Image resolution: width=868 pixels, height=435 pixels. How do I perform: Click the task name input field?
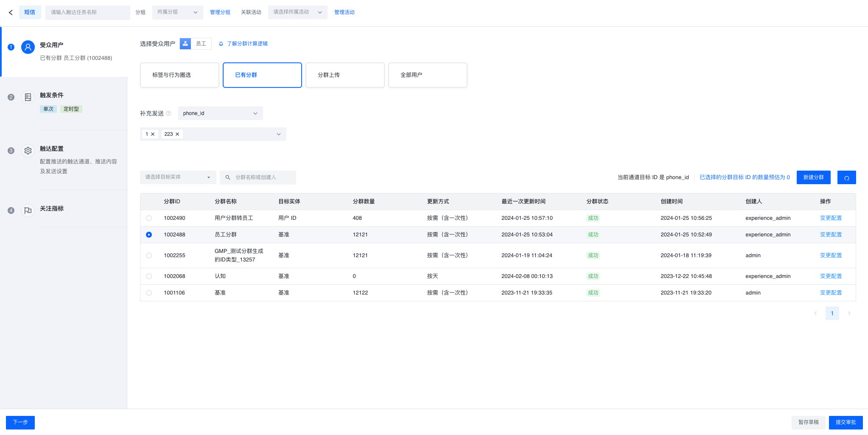pos(88,12)
